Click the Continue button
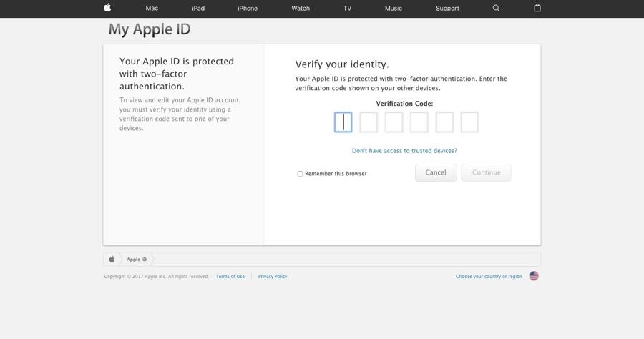This screenshot has height=339, width=644. [x=487, y=173]
